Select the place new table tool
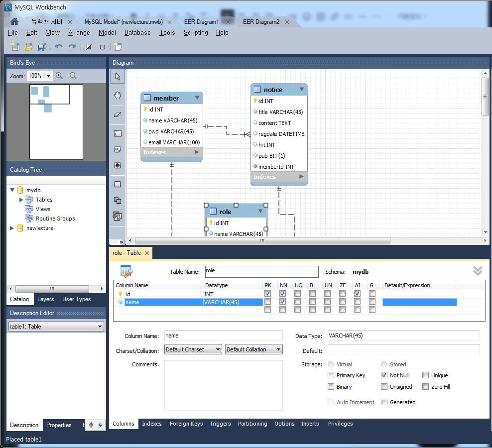 pos(118,185)
